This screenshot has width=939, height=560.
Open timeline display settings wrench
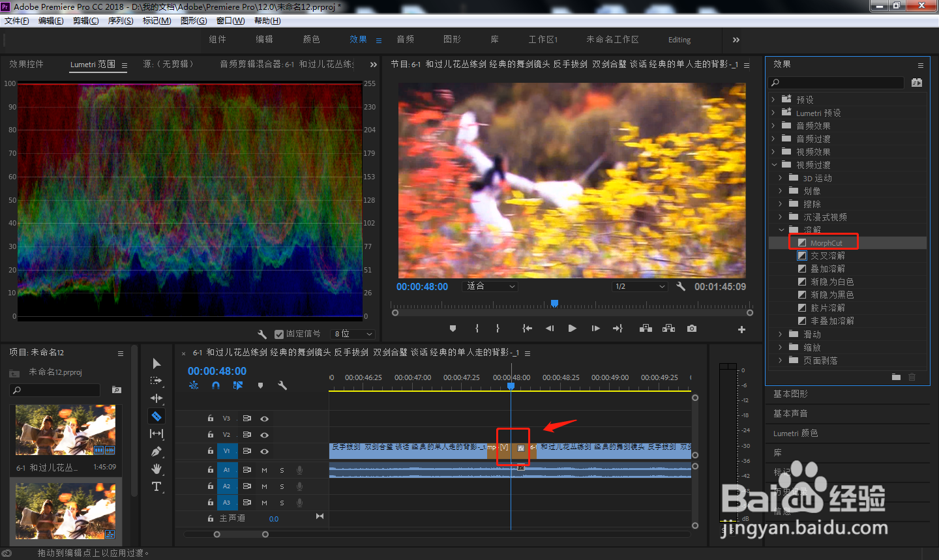click(282, 385)
